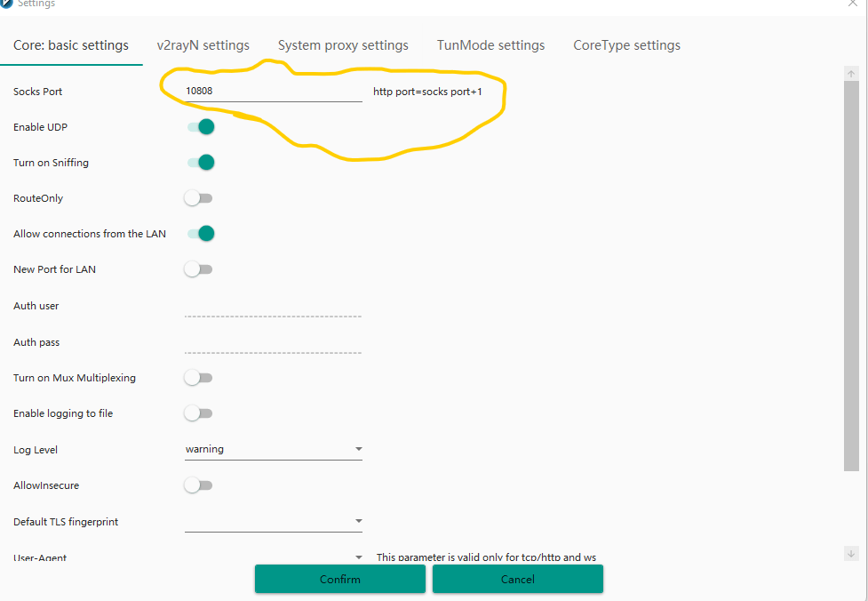Toggle Allow connections from the LAN

click(x=201, y=234)
